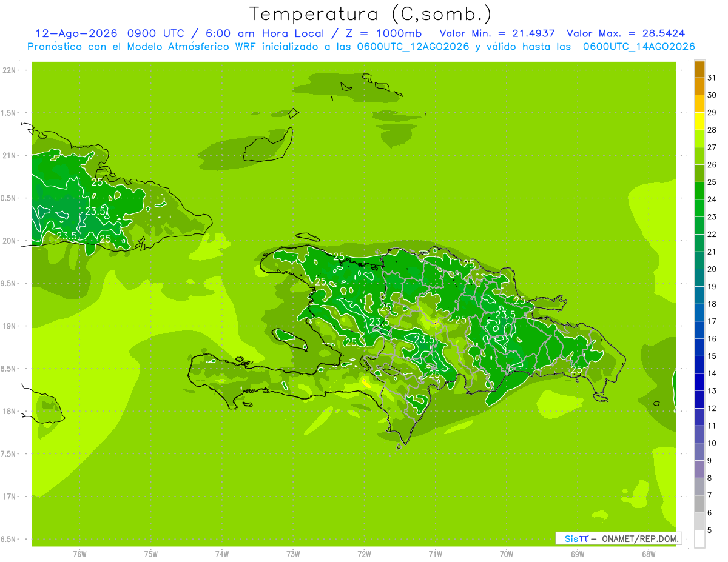Click the "18N" latitude axis label
The image size is (728, 562).
pyautogui.click(x=8, y=411)
